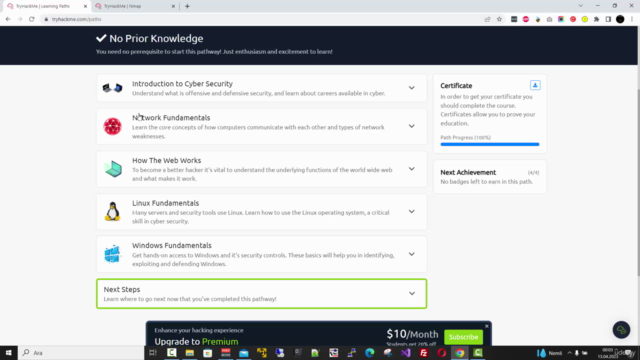Click the Next Achievement heading

pyautogui.click(x=468, y=172)
